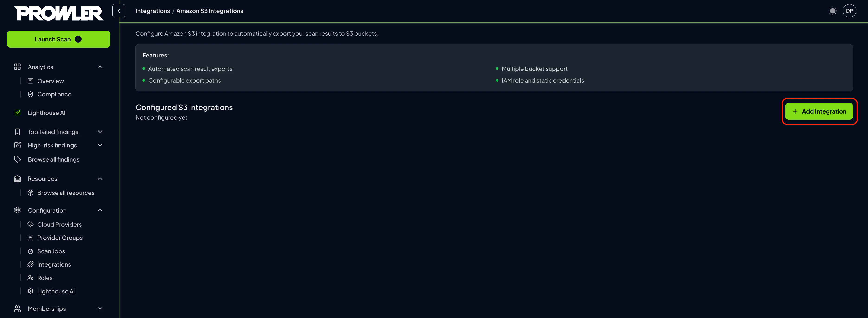The height and width of the screenshot is (318, 868).
Task: Click the Provider Groups icon
Action: coord(30,238)
